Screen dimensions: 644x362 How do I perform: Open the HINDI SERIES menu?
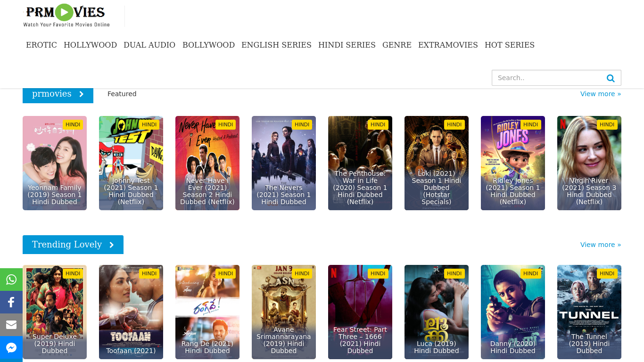point(347,45)
